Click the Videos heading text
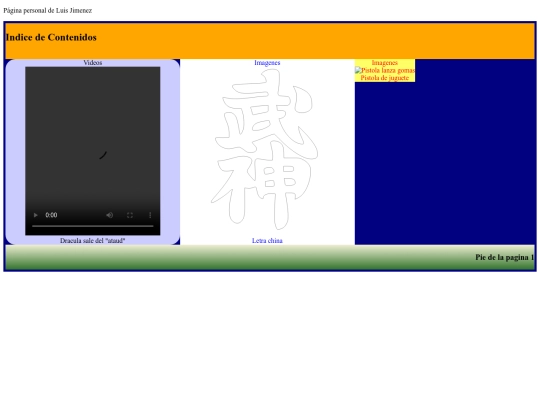The image size is (540, 405). pos(93,63)
